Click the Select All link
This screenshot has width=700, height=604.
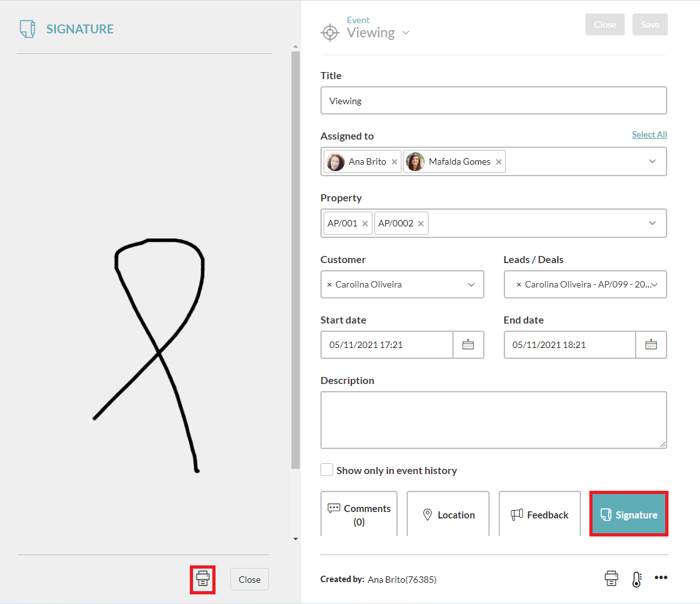[649, 134]
